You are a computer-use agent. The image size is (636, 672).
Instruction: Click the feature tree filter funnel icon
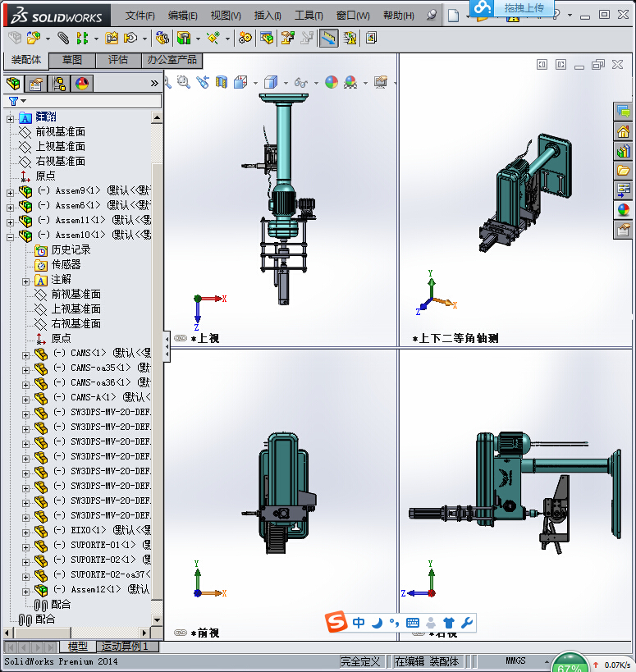(x=13, y=101)
